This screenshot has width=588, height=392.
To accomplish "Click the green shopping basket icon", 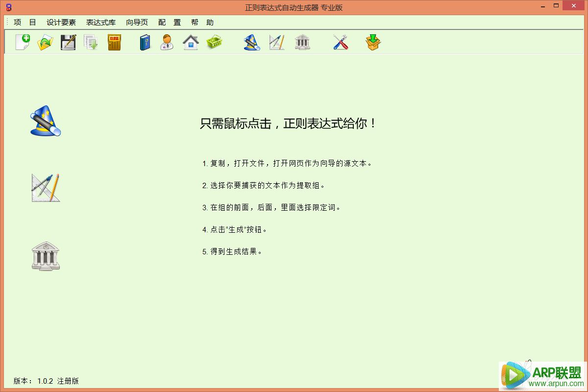I will point(214,42).
